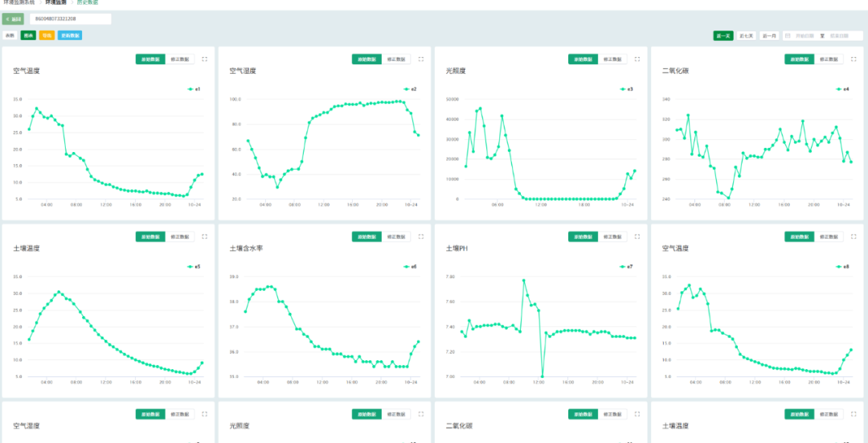Hide the e3 series via legend
868x443 pixels.
point(627,89)
